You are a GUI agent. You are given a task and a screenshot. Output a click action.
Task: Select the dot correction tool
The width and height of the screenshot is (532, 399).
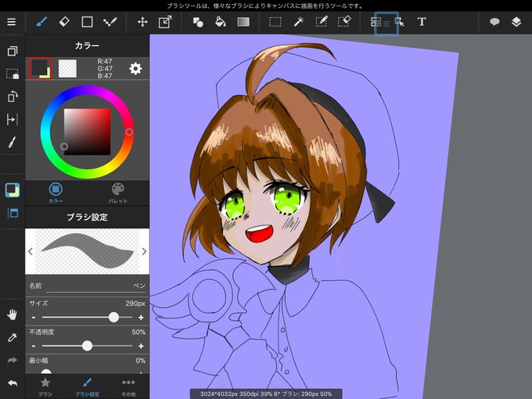[x=110, y=22]
